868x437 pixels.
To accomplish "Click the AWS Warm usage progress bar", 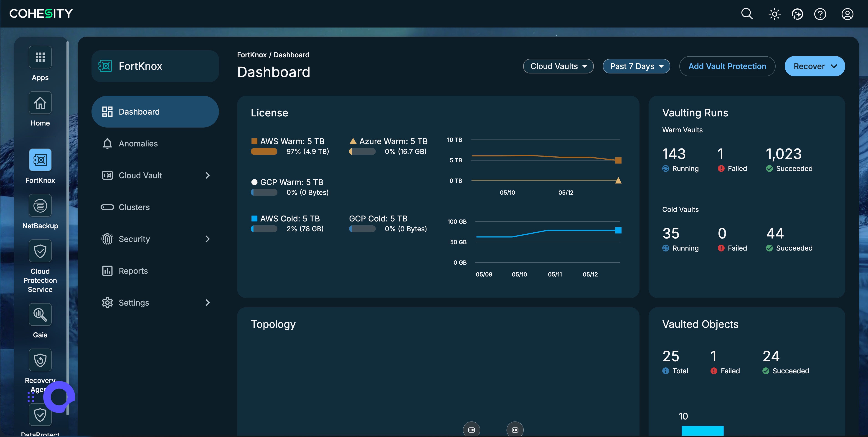I will pos(264,151).
